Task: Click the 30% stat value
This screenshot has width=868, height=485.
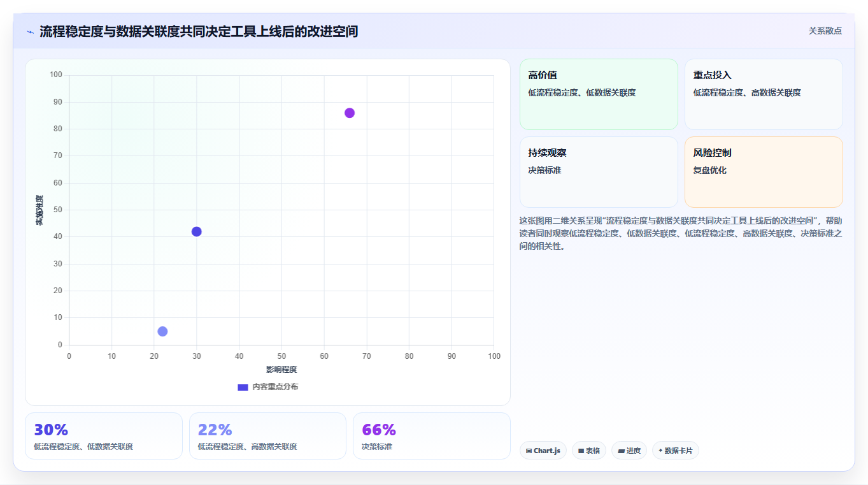Action: pos(51,430)
